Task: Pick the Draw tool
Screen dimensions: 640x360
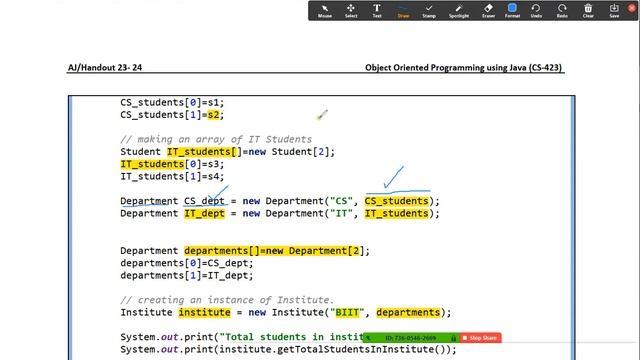Action: click(403, 11)
